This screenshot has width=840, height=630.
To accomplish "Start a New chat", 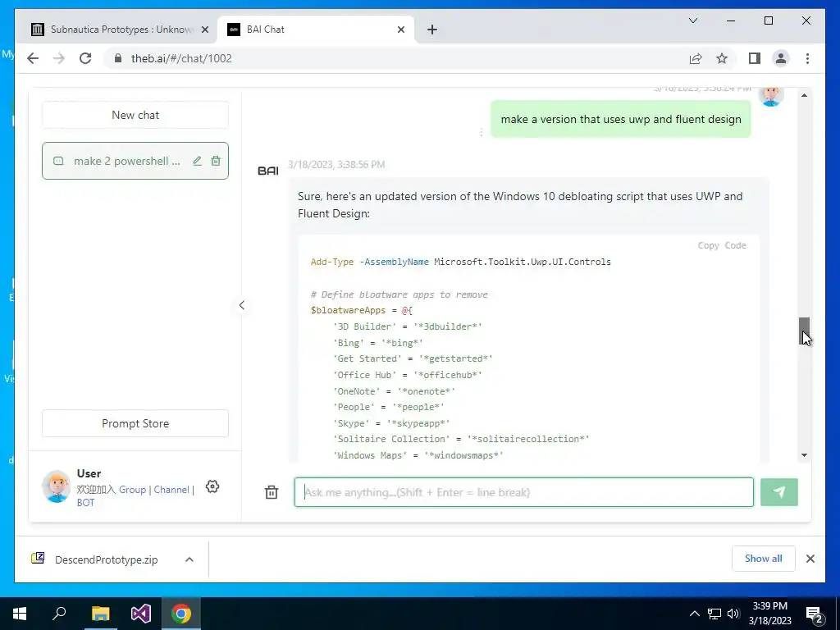I will (x=135, y=115).
